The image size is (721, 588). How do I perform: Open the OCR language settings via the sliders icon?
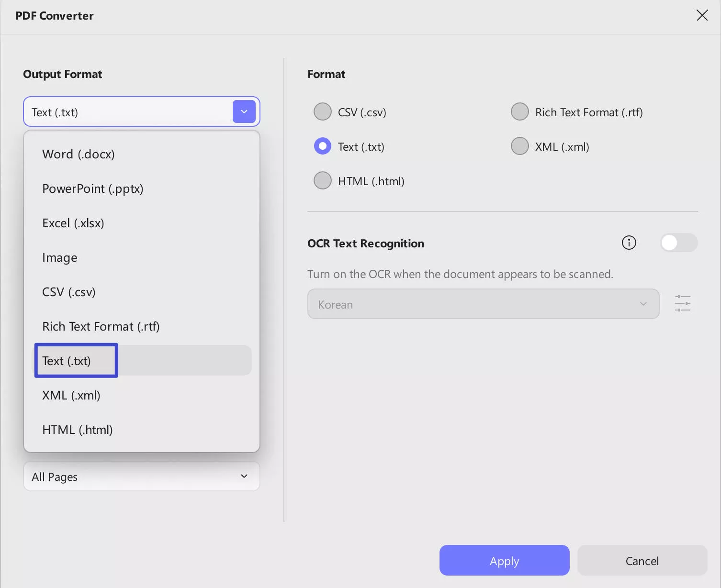point(682,303)
